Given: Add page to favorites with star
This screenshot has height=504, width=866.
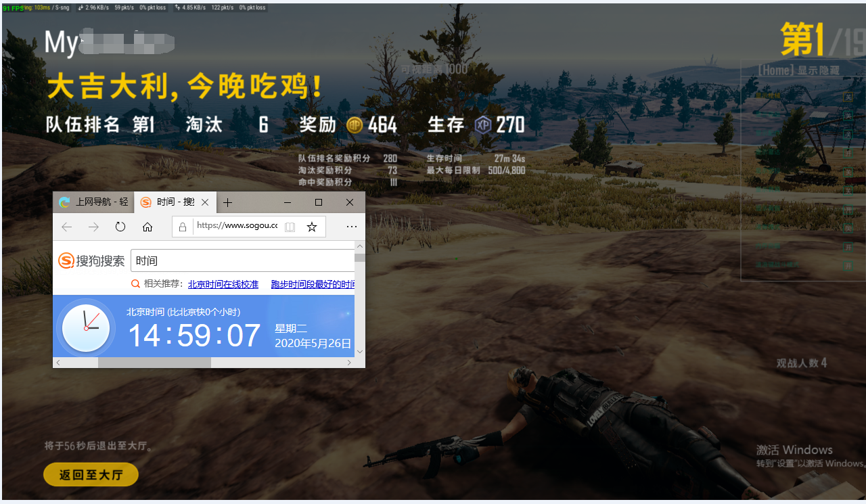Looking at the screenshot, I should [x=312, y=227].
